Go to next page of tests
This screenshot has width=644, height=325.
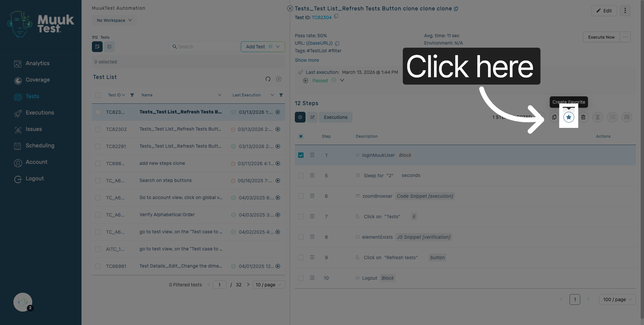tap(248, 285)
